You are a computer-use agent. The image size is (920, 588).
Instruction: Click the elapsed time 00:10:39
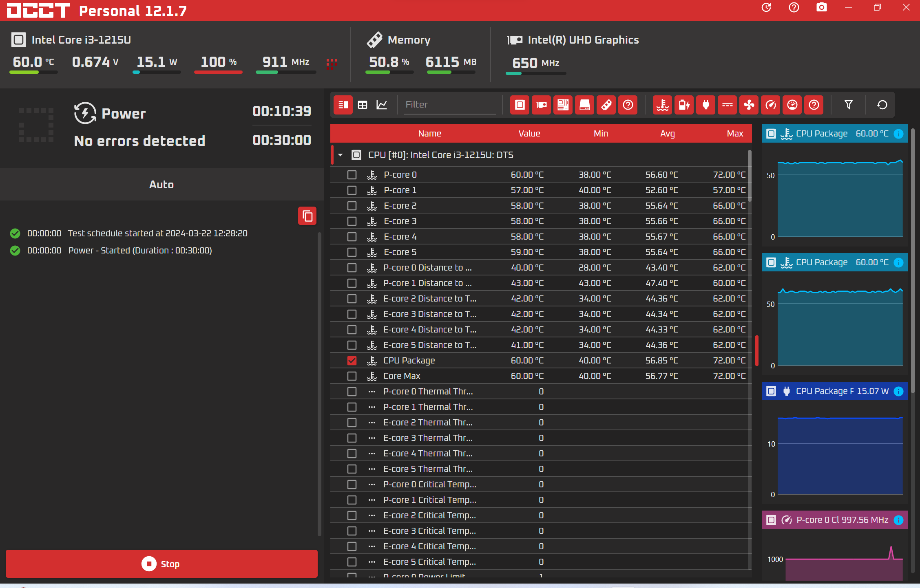(282, 111)
